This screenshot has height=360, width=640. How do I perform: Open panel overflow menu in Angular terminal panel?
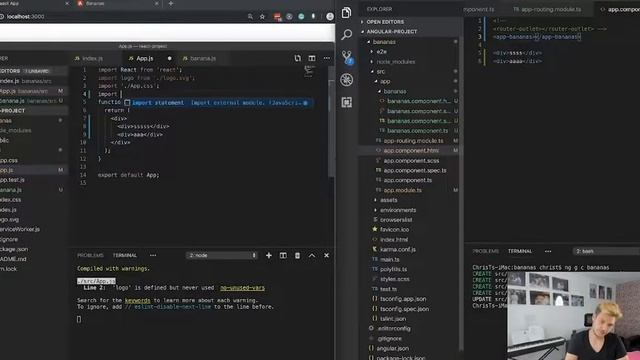[x=548, y=251]
